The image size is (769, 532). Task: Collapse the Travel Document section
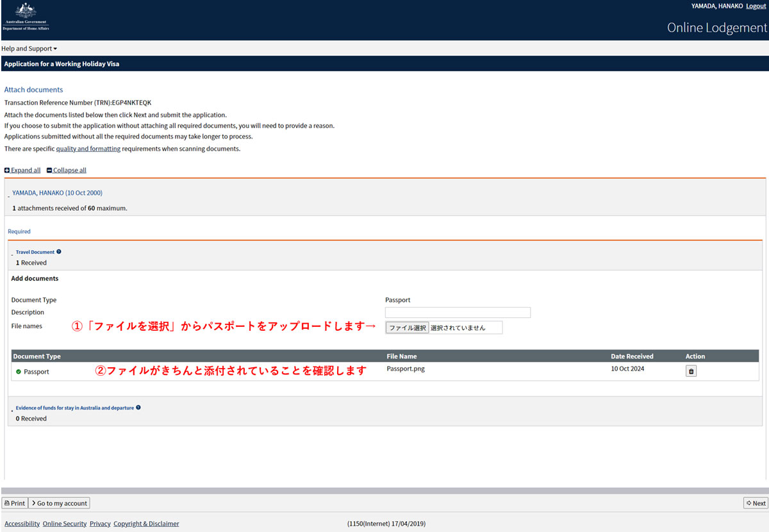click(35, 253)
